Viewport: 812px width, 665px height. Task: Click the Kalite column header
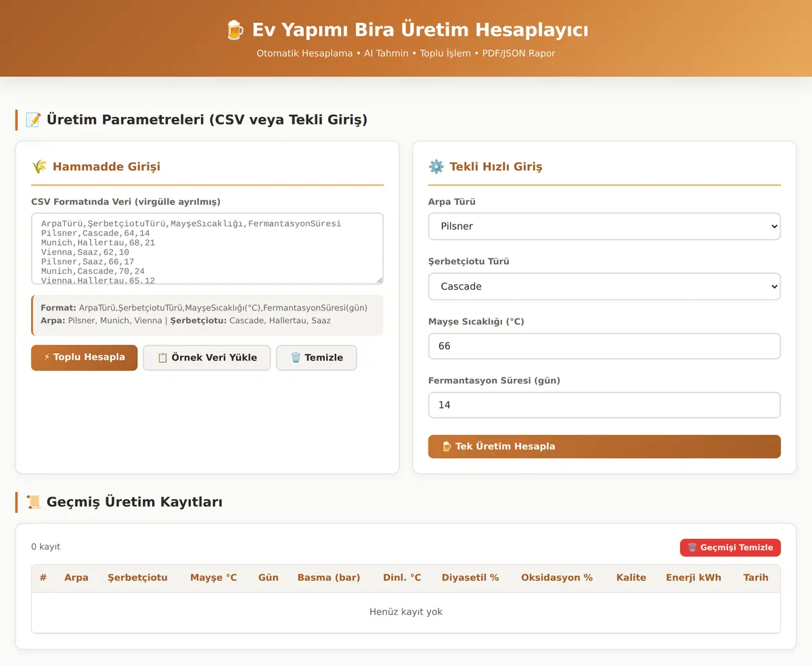pos(631,578)
